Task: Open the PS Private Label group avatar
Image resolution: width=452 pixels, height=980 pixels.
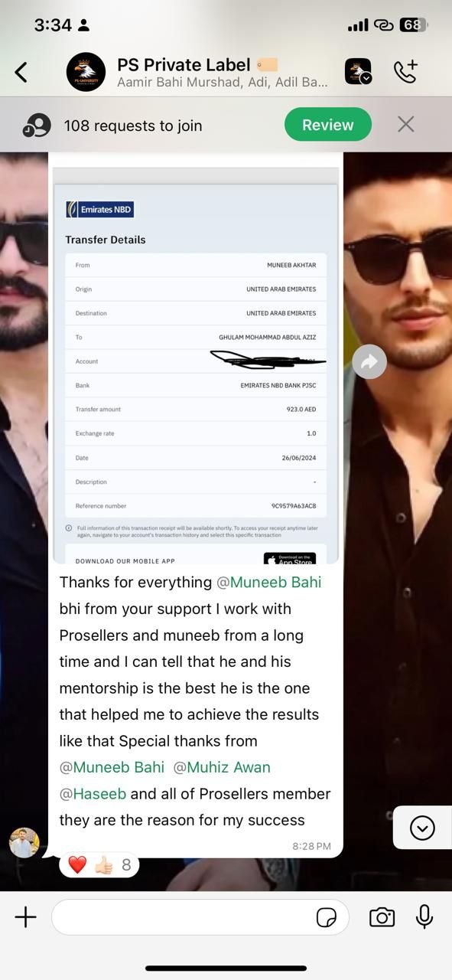Action: click(86, 72)
